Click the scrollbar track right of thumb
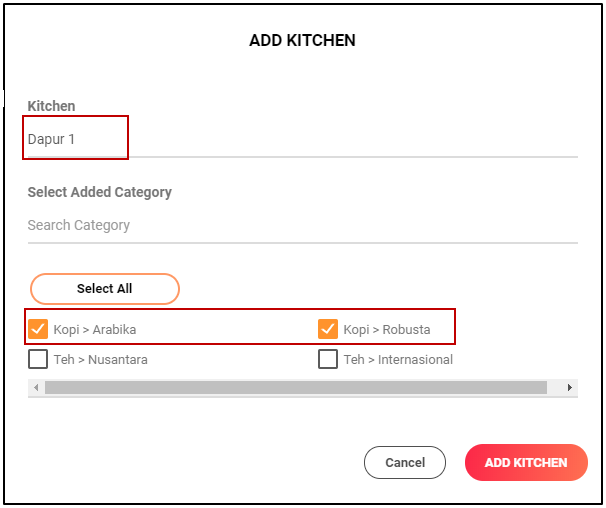606x508 pixels. pos(555,387)
